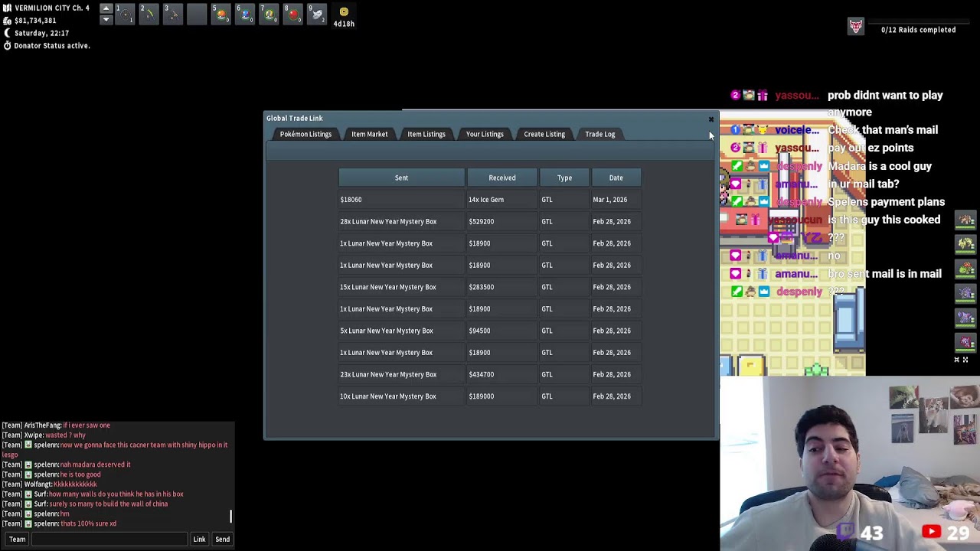
Task: Click the gold coin 4d18h timer icon
Action: (x=344, y=12)
